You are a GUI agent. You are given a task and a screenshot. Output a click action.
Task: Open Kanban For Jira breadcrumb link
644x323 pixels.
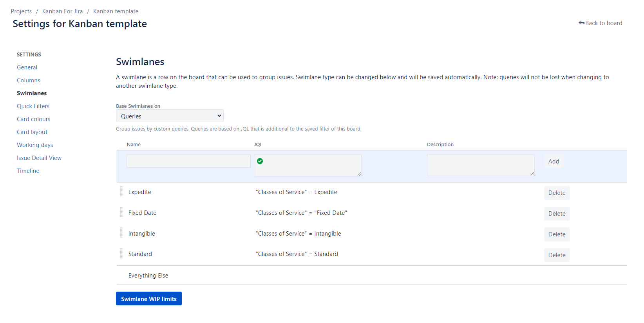click(x=63, y=11)
